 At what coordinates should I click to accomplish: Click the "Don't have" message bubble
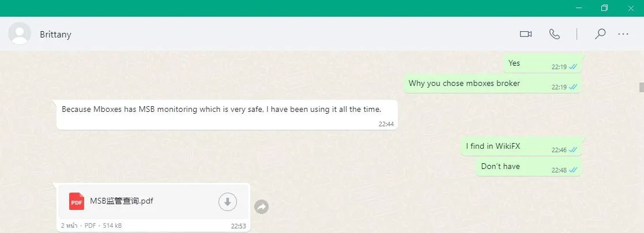coord(529,167)
